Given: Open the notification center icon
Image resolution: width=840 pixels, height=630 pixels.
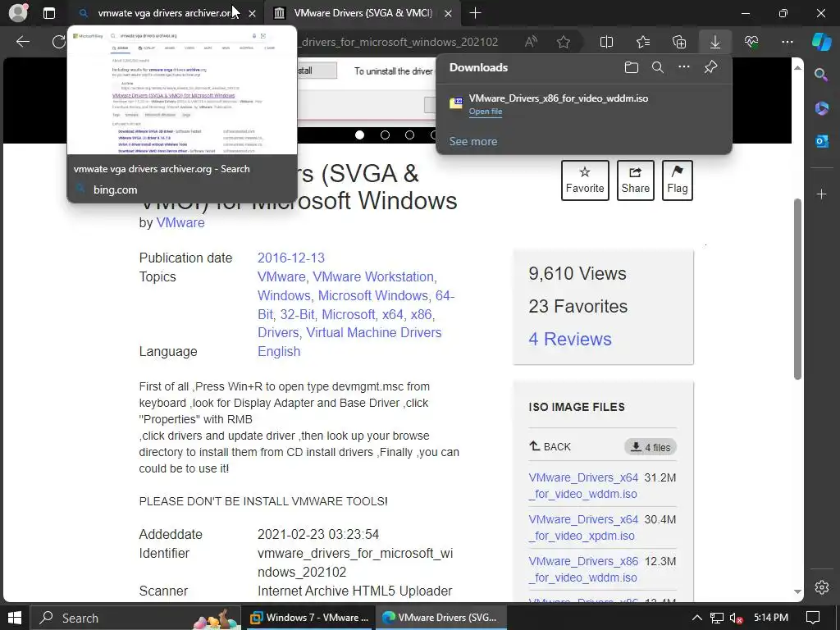Looking at the screenshot, I should [x=813, y=619].
